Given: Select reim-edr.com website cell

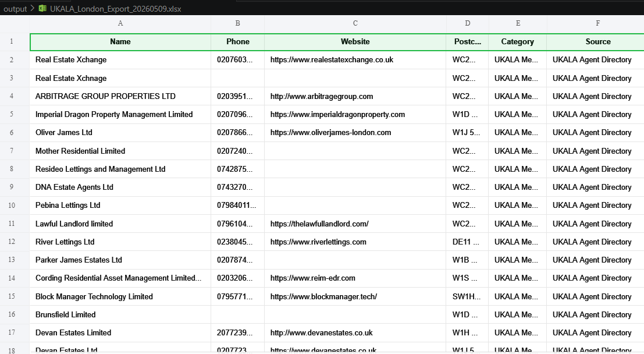Looking at the screenshot, I should pyautogui.click(x=355, y=278).
